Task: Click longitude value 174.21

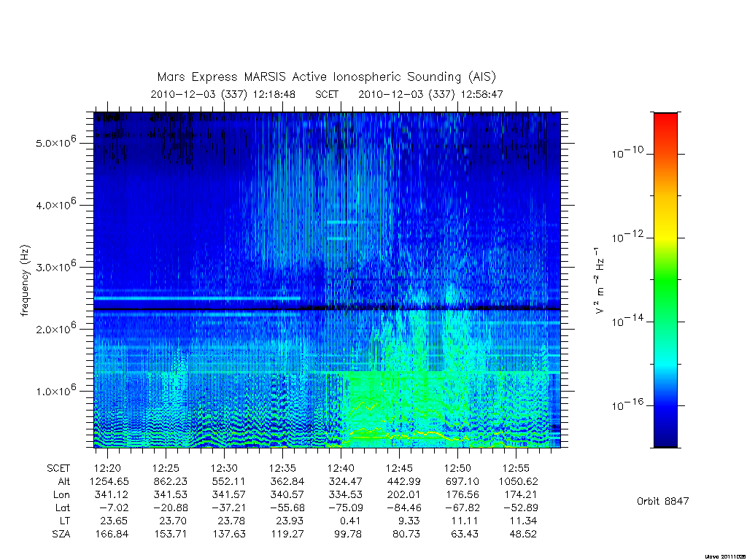Action: coord(520,495)
